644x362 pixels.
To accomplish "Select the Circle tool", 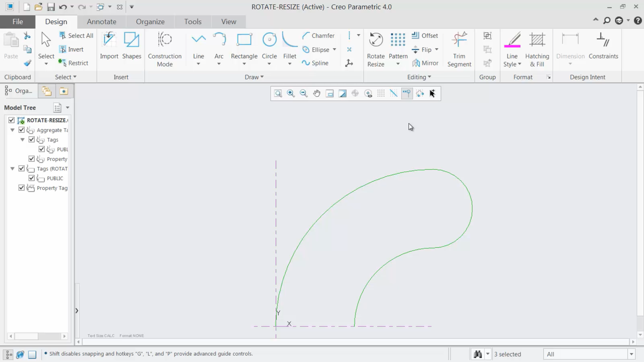I will pyautogui.click(x=269, y=47).
